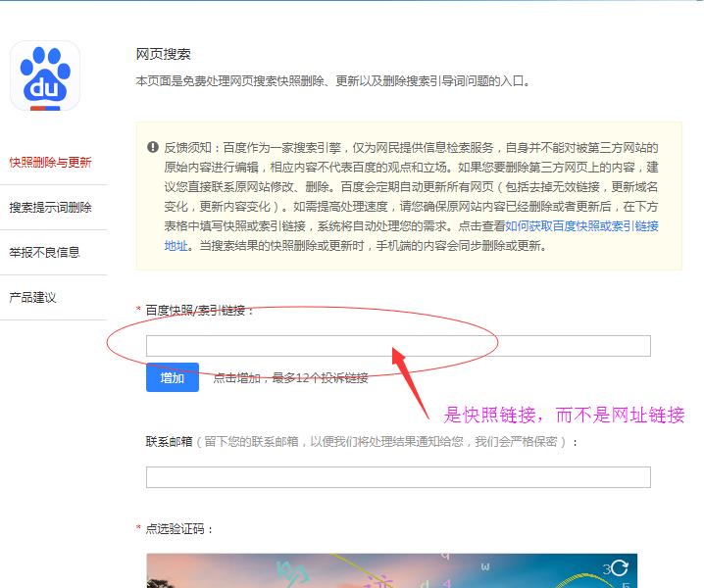Image resolution: width=704 pixels, height=588 pixels.
Task: Click the 网页搜索 page heading
Action: click(x=163, y=54)
